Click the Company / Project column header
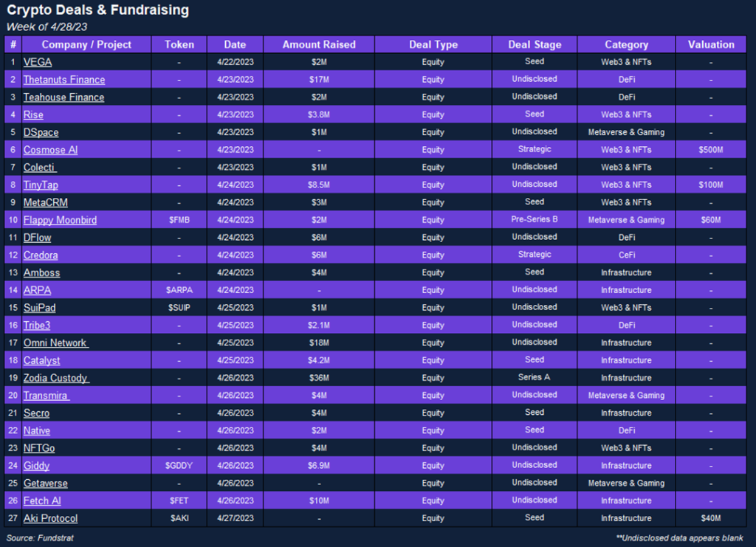Screen dimensions: 756x547 pyautogui.click(x=86, y=44)
